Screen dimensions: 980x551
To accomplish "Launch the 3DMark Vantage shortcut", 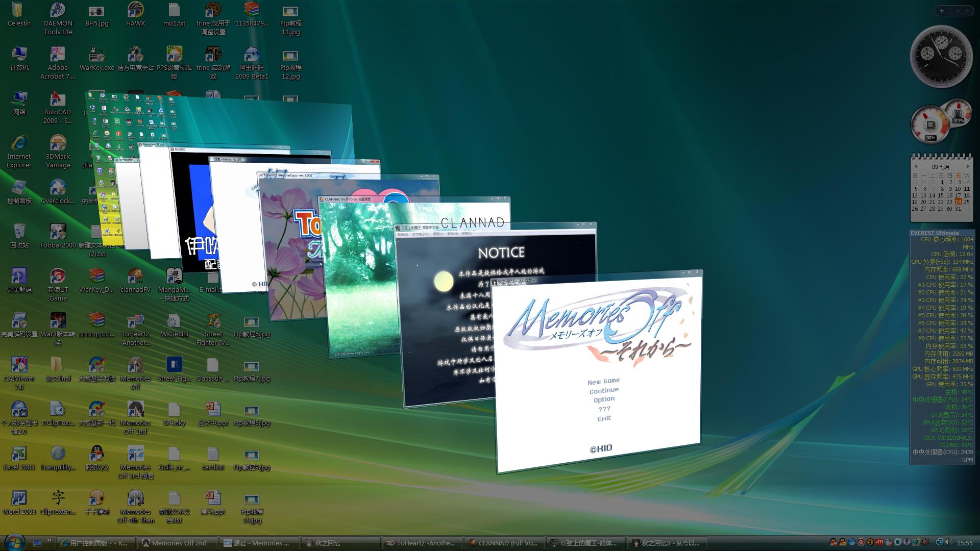I will [x=58, y=152].
